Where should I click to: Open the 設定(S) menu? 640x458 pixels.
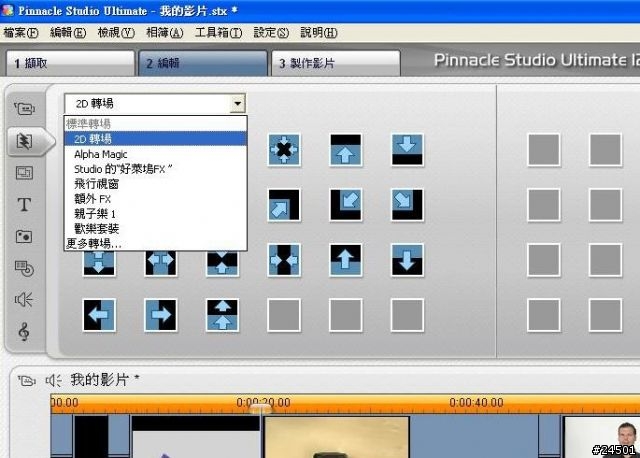coord(271,33)
